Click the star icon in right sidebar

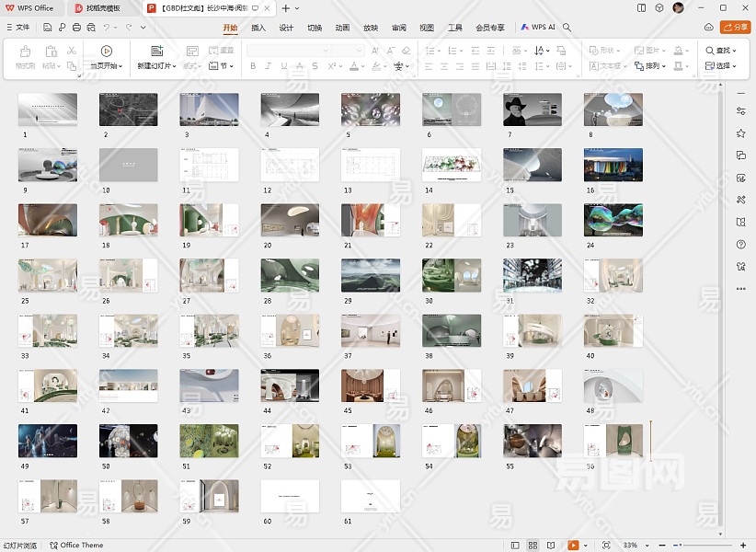pos(740,132)
